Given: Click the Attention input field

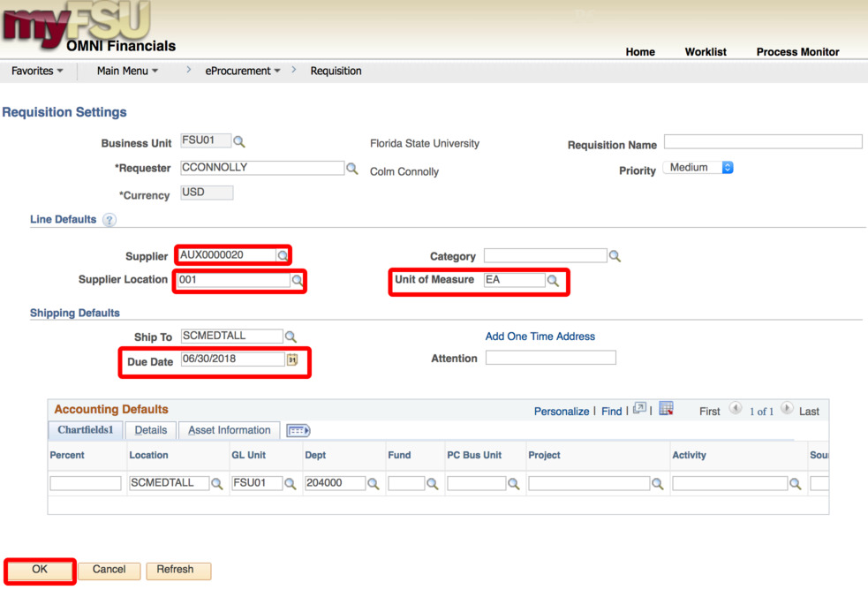Looking at the screenshot, I should click(551, 358).
